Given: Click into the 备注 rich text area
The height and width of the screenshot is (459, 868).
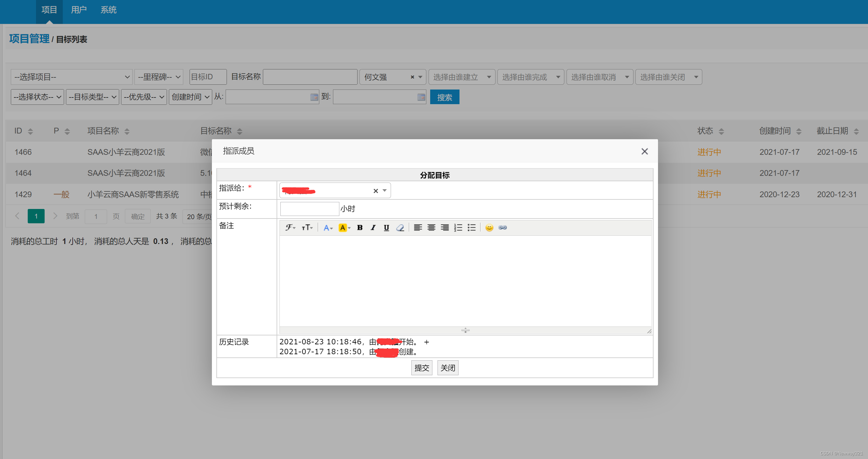Looking at the screenshot, I should coord(465,281).
